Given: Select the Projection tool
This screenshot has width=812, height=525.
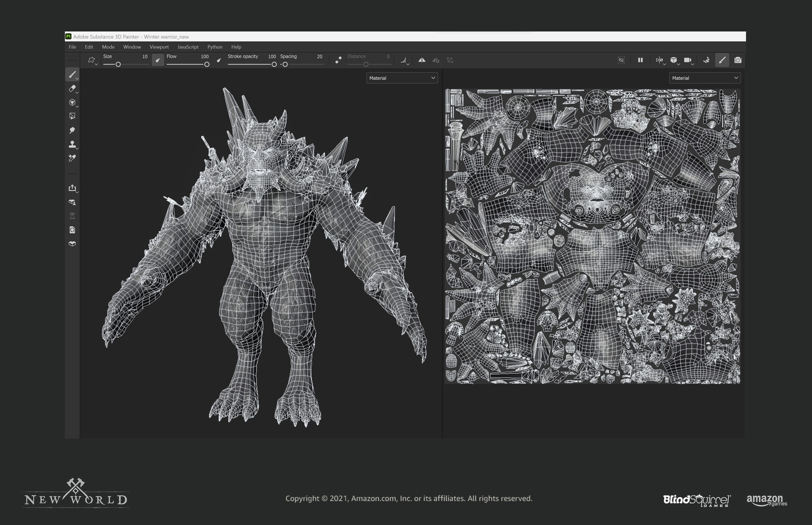Looking at the screenshot, I should pos(72,102).
